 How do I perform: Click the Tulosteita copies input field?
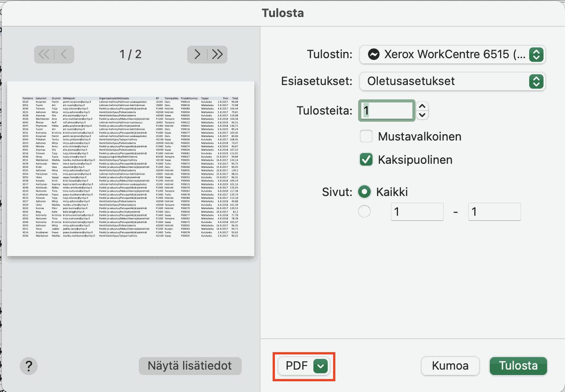click(x=386, y=111)
